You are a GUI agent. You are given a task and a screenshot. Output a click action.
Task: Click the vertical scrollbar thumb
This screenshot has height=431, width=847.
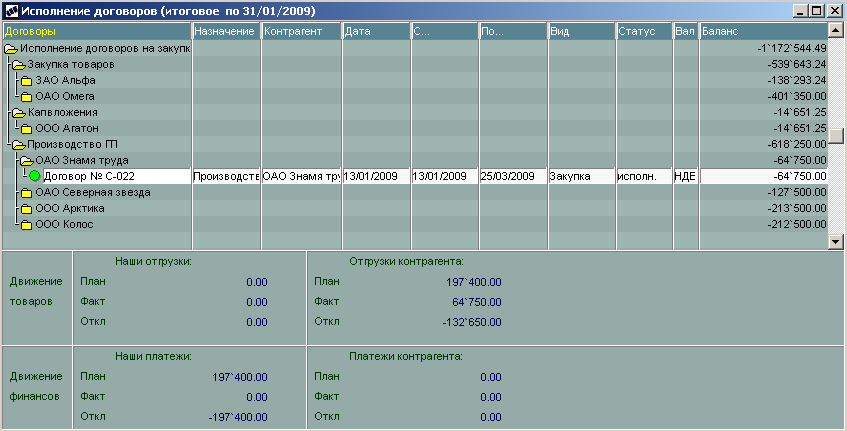(836, 136)
